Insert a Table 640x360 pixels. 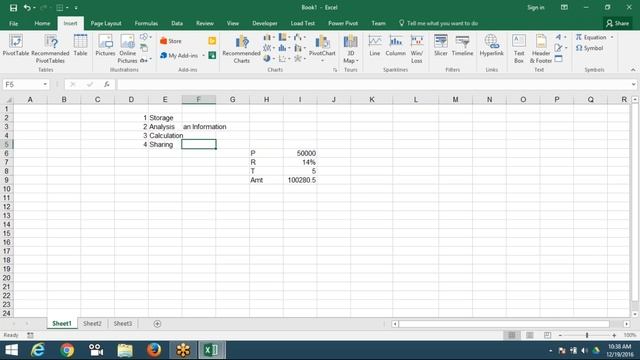coord(80,46)
